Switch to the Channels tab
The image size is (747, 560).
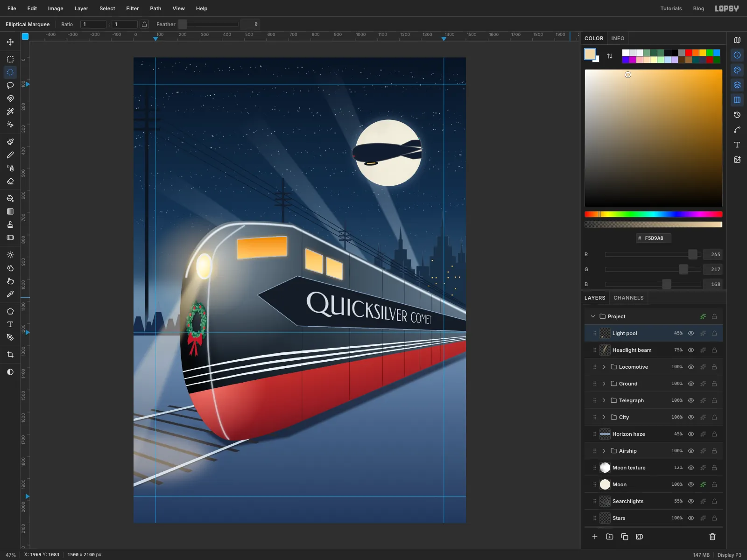point(628,298)
